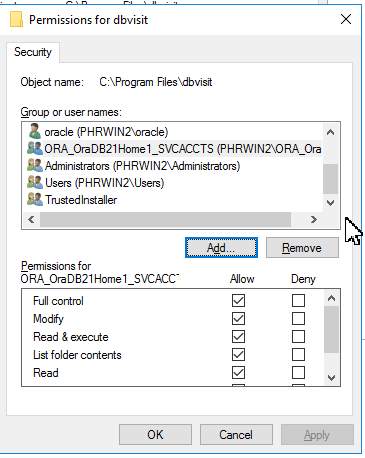Select the TrustedInstaller entry
This screenshot has height=458, width=365.
(x=81, y=200)
